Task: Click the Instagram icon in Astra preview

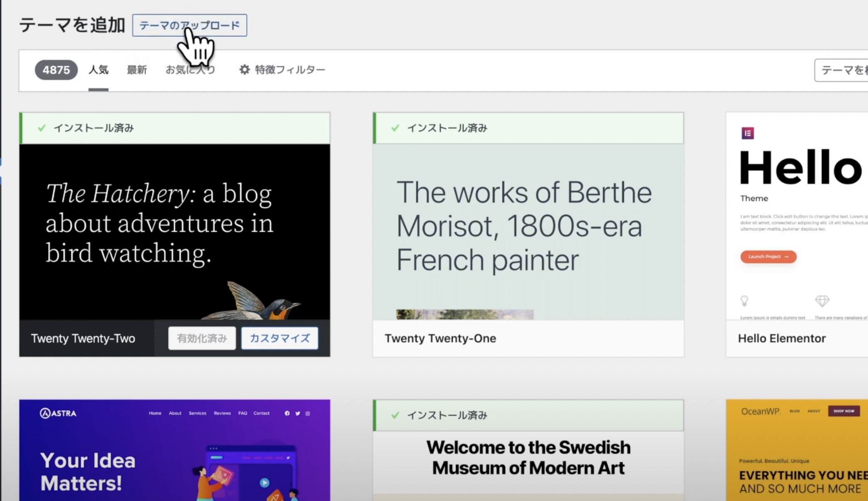Action: tap(308, 413)
